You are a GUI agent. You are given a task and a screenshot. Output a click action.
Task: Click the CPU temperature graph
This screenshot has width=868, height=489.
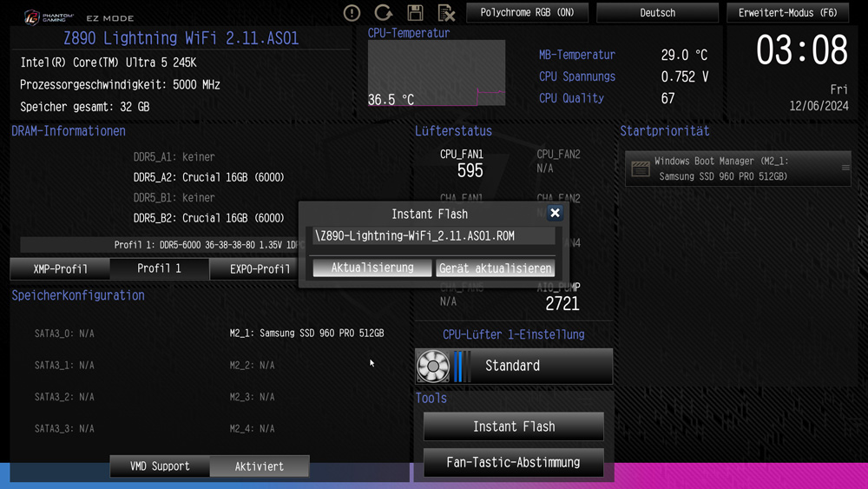coord(437,73)
